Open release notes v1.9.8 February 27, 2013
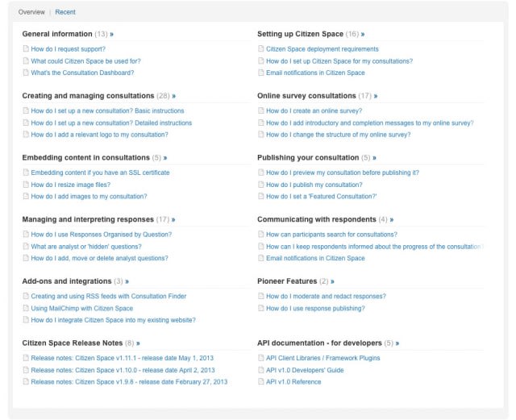Viewport: 516px width, 420px height. [129, 382]
